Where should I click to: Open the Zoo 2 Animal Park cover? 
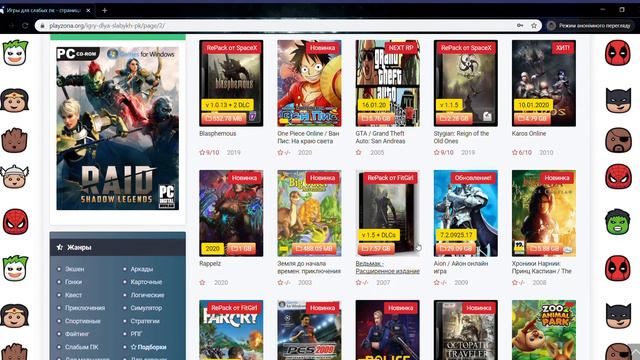544,330
